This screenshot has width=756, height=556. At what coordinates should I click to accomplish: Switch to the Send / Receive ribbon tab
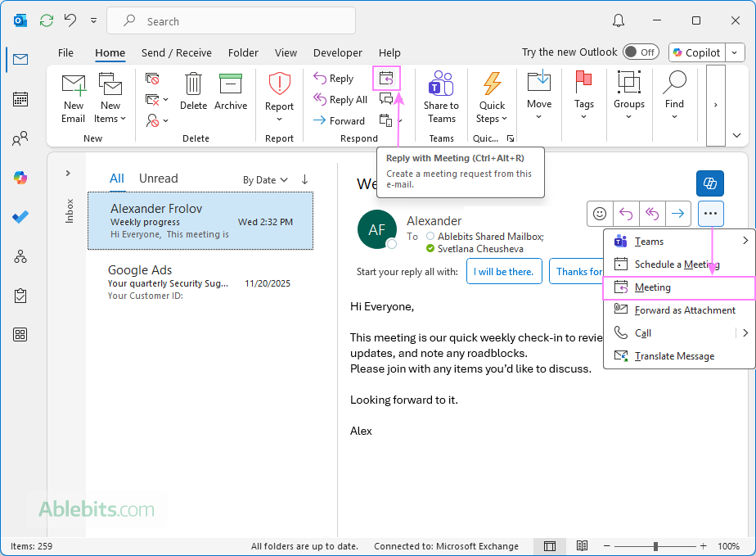(176, 52)
